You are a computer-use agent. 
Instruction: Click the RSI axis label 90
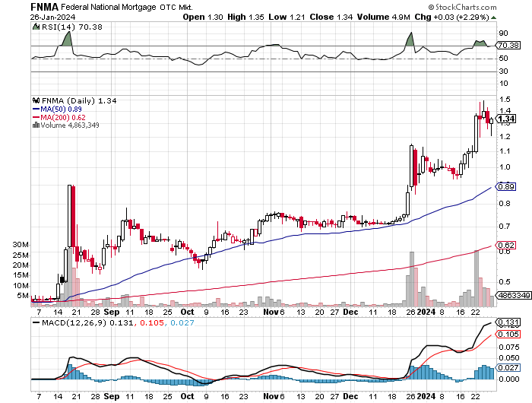click(x=503, y=33)
